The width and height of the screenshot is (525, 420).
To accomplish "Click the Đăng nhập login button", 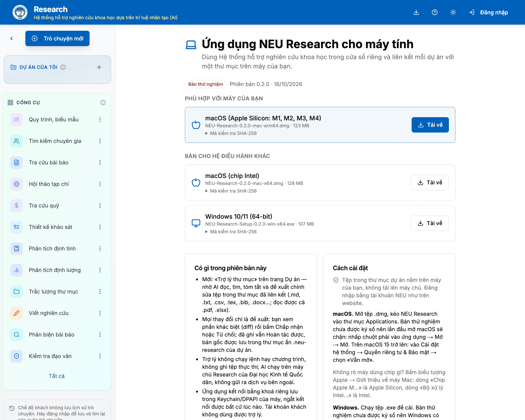I will tap(488, 12).
